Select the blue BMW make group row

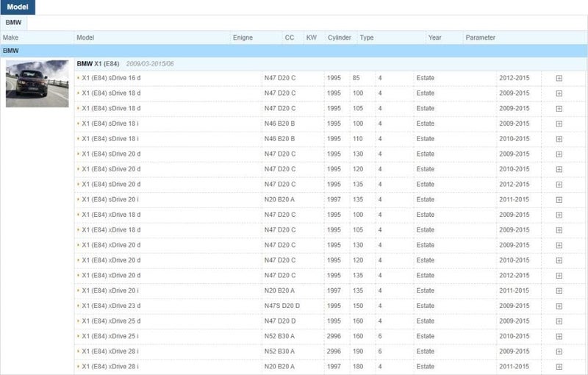point(294,51)
